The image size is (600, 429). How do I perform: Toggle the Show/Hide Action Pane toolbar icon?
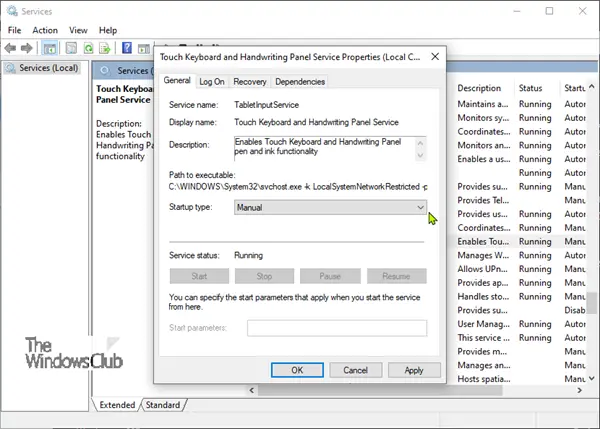(x=144, y=49)
